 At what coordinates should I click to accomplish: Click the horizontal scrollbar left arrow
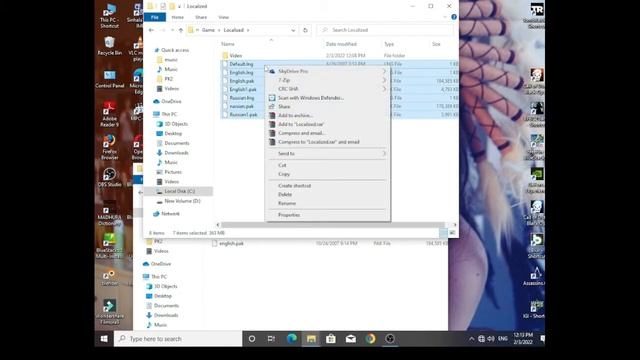click(218, 224)
